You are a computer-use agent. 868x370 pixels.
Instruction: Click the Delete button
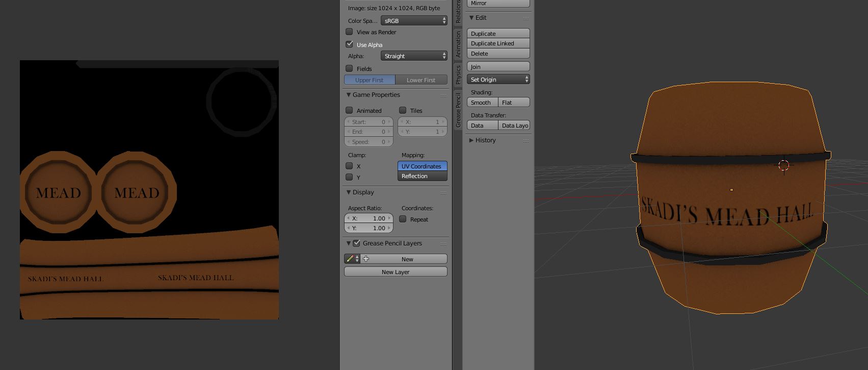click(x=498, y=54)
